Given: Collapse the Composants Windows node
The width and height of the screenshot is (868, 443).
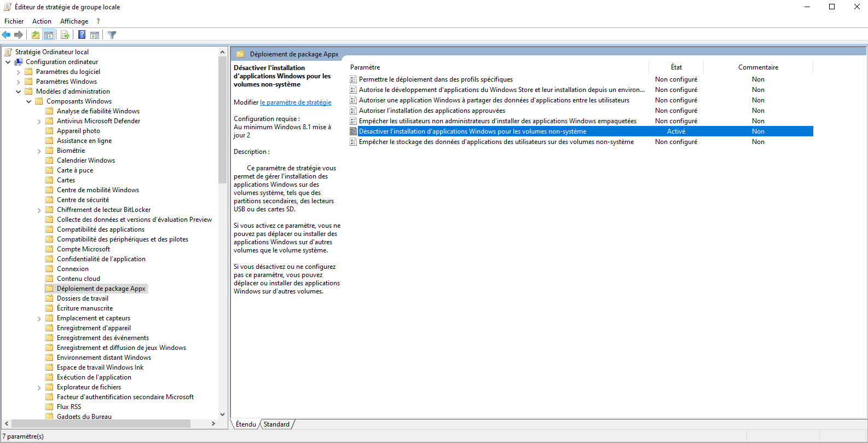Looking at the screenshot, I should coord(29,101).
